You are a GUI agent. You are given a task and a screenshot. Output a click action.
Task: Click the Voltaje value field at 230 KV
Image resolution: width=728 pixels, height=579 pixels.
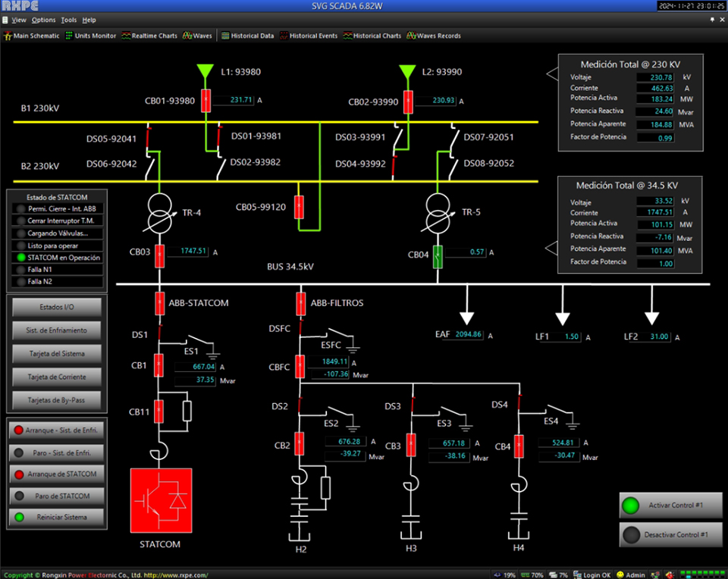point(654,77)
